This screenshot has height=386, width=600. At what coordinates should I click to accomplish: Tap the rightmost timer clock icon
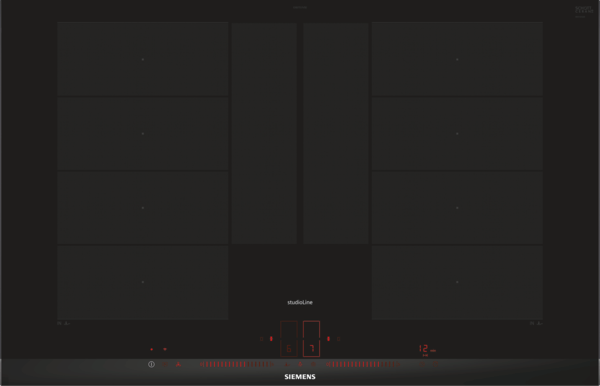coord(435,364)
